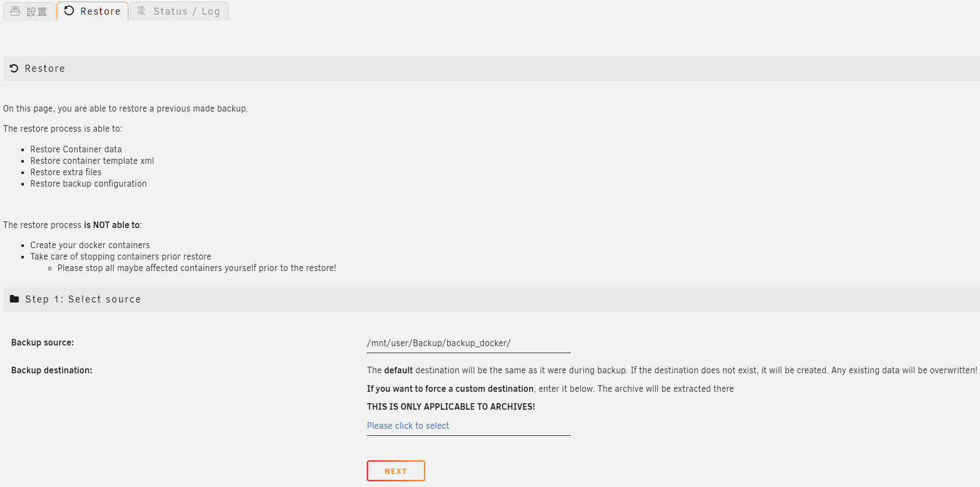Click the 'Restore Container data' list item

pyautogui.click(x=76, y=149)
